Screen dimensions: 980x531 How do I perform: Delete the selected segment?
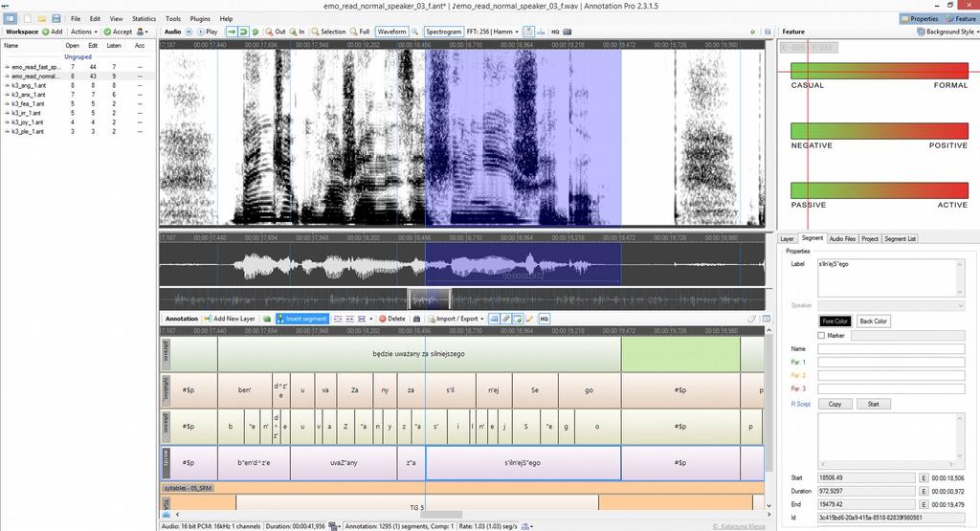(391, 319)
